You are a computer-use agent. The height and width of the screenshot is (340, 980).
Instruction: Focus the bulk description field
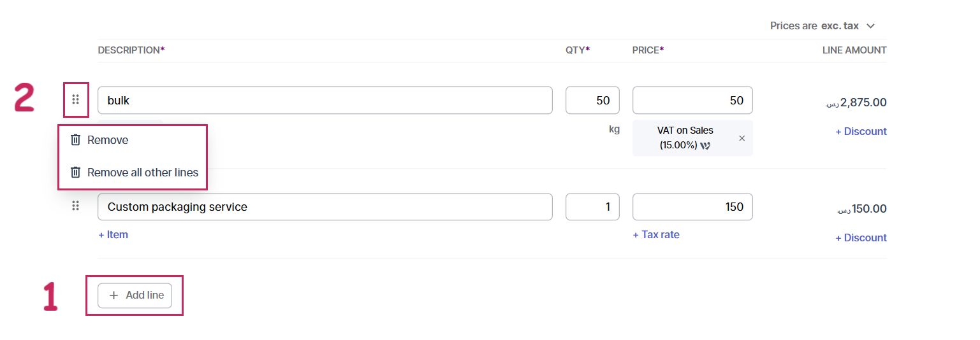[325, 101]
